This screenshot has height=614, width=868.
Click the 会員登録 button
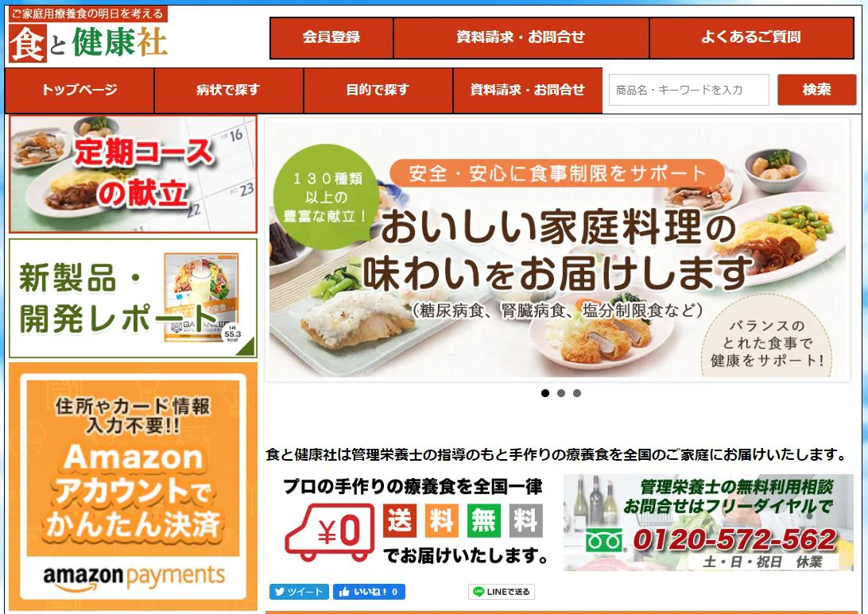point(331,37)
